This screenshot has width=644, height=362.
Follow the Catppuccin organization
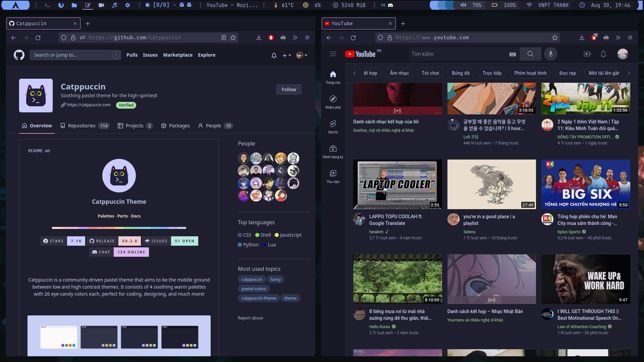[x=288, y=89]
